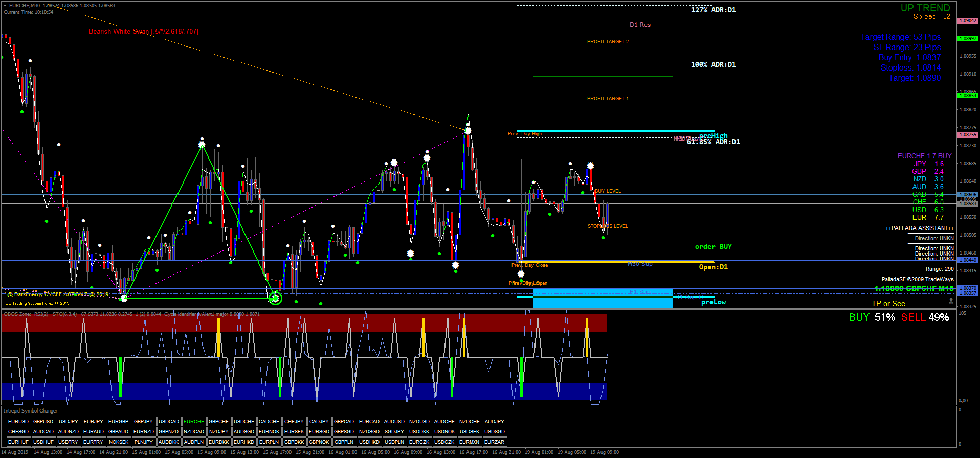Screen dimensions: 980x458
Task: Click the cyan preLow support zone rectangle
Action: pos(603,303)
